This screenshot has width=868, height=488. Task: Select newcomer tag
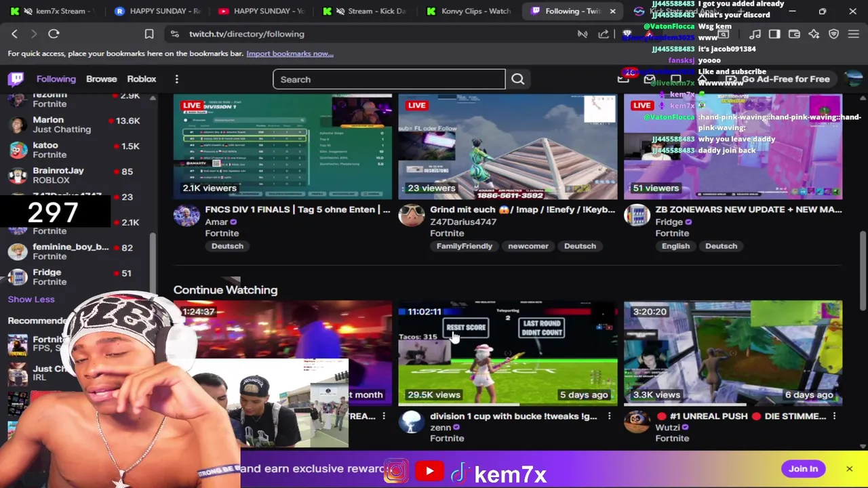(x=528, y=246)
